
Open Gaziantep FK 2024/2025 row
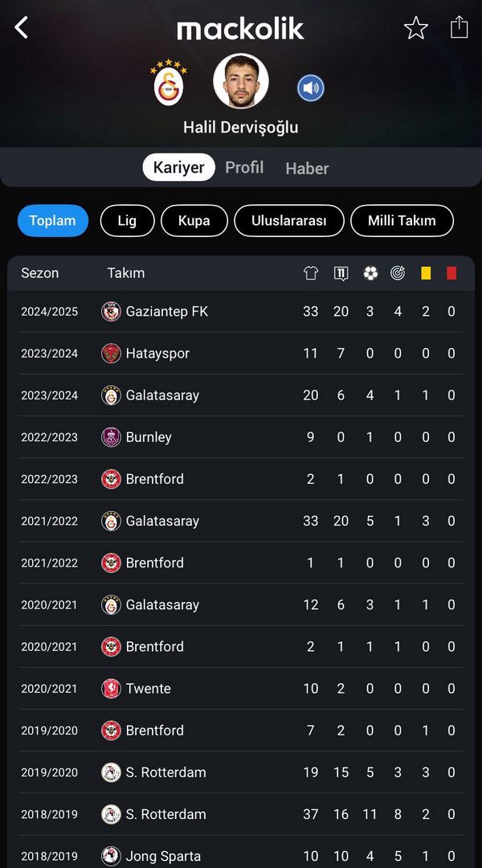click(241, 312)
